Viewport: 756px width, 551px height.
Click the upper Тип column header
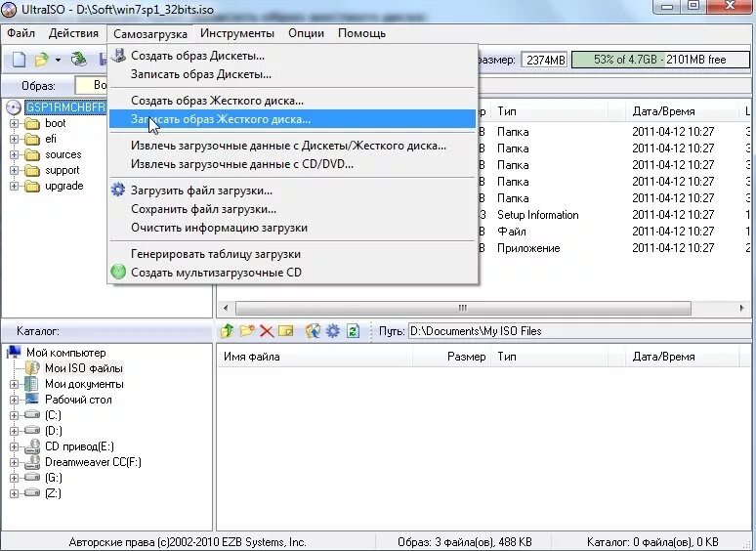tap(550, 111)
